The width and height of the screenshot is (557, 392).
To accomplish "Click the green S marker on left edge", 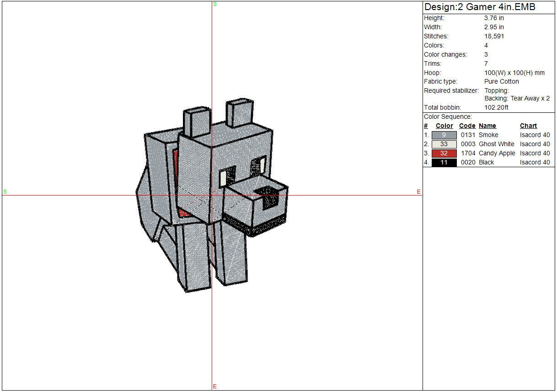I will 5,192.
